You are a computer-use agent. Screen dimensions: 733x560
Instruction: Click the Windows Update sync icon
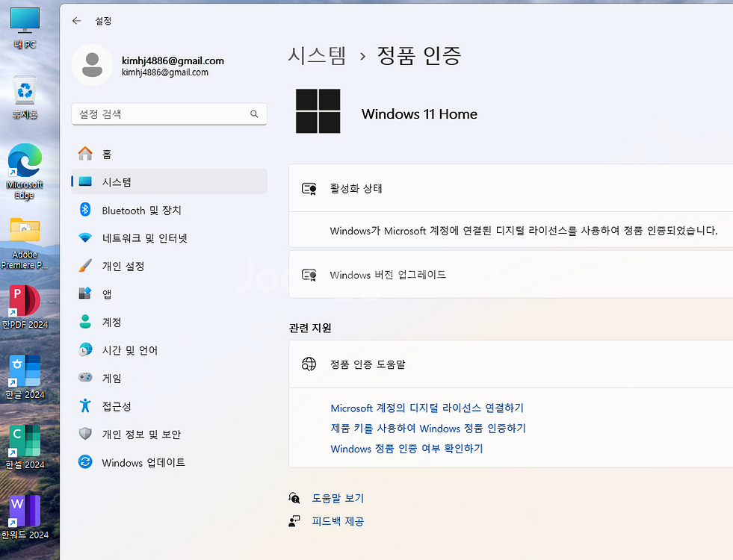[x=85, y=462]
